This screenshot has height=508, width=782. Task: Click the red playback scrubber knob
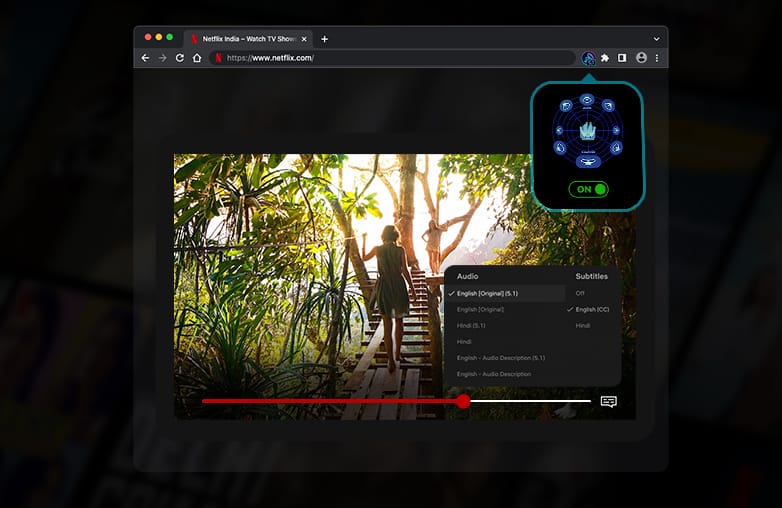(464, 401)
